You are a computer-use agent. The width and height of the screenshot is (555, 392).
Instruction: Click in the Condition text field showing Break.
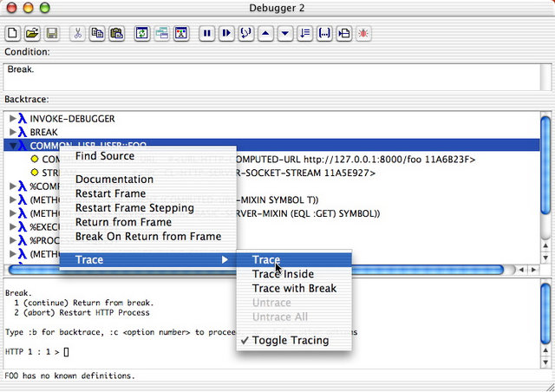pos(272,77)
